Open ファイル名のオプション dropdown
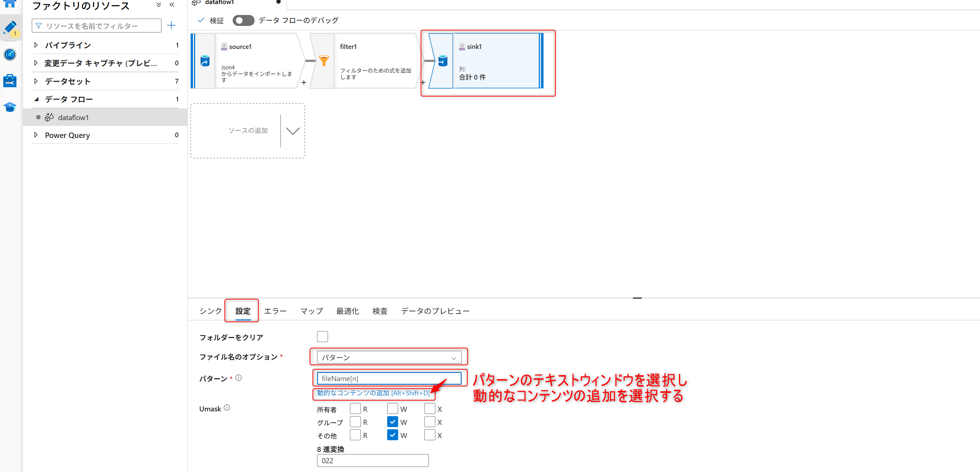 coord(389,357)
